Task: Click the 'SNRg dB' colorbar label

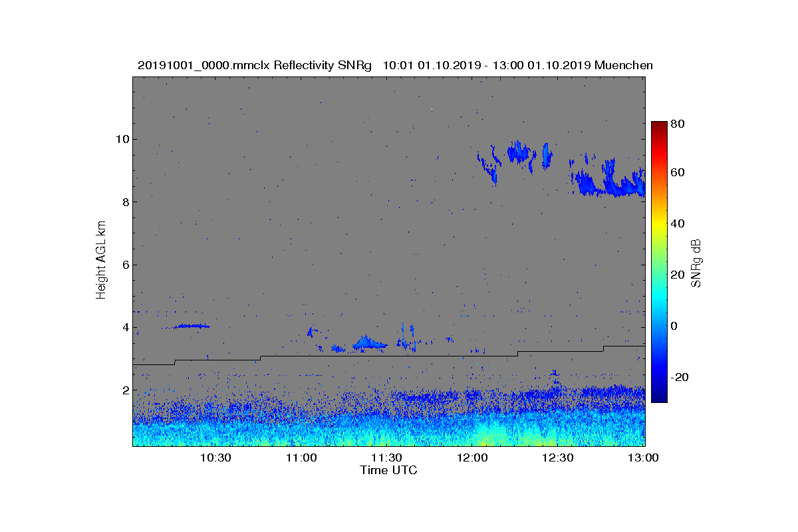Action: [x=696, y=263]
